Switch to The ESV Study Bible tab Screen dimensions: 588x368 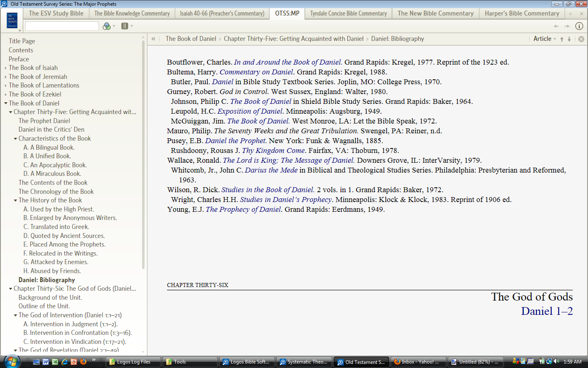pyautogui.click(x=56, y=13)
